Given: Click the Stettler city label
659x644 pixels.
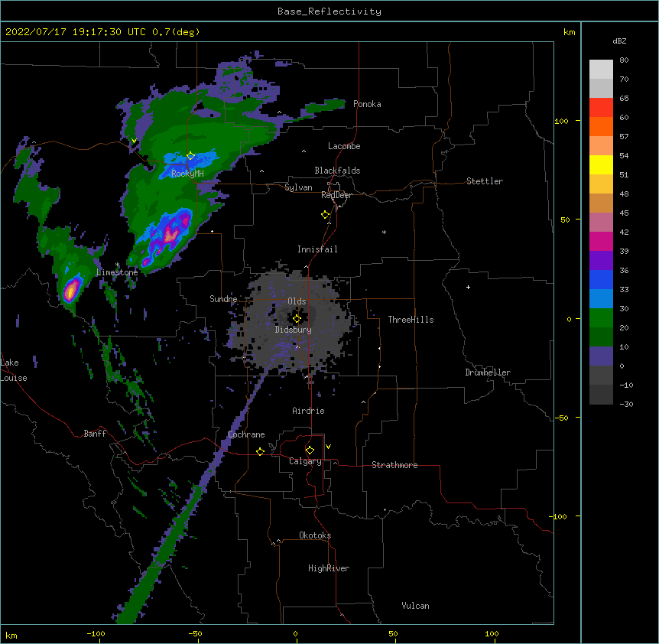Looking at the screenshot, I should [x=484, y=181].
